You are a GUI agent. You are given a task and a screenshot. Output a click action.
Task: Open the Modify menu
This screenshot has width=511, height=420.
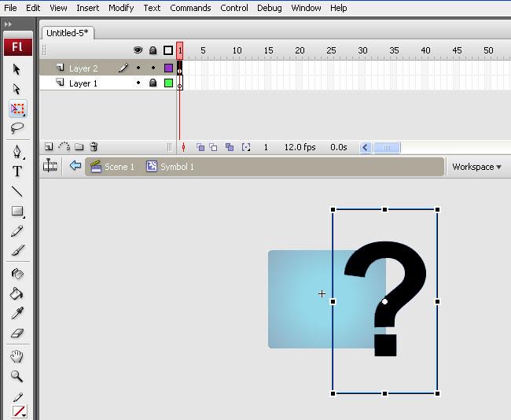pos(121,8)
